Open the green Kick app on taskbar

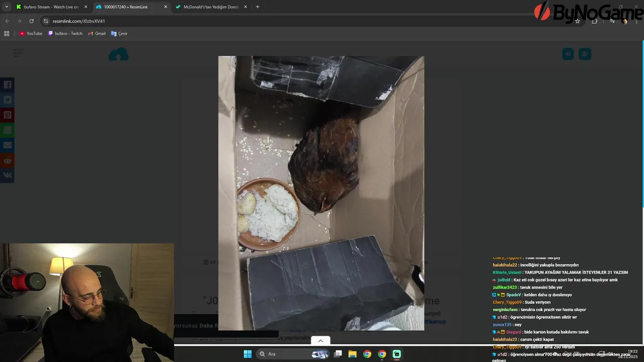tap(396, 354)
